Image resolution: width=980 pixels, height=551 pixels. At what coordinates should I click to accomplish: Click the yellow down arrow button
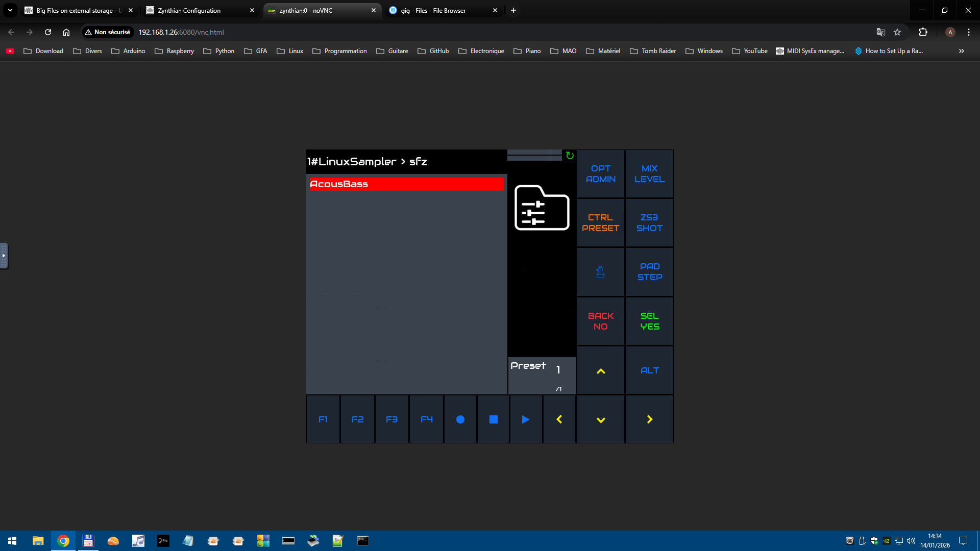pos(600,419)
